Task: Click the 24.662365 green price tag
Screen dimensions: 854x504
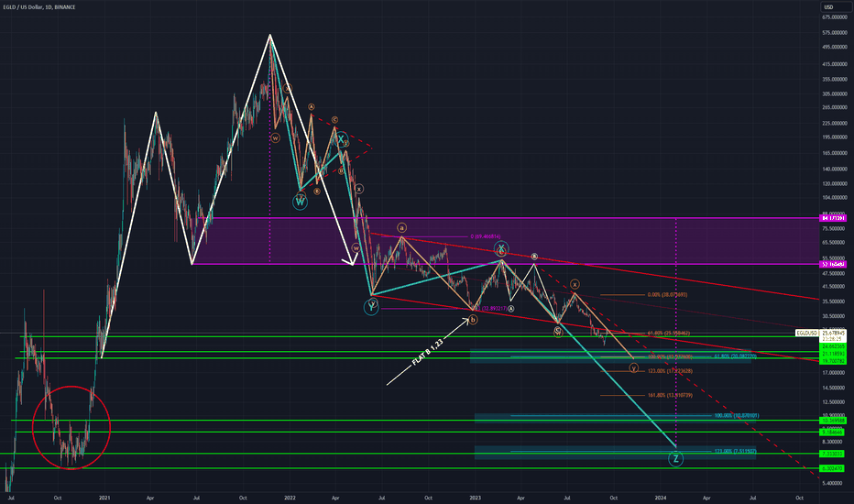Action: pyautogui.click(x=833, y=346)
